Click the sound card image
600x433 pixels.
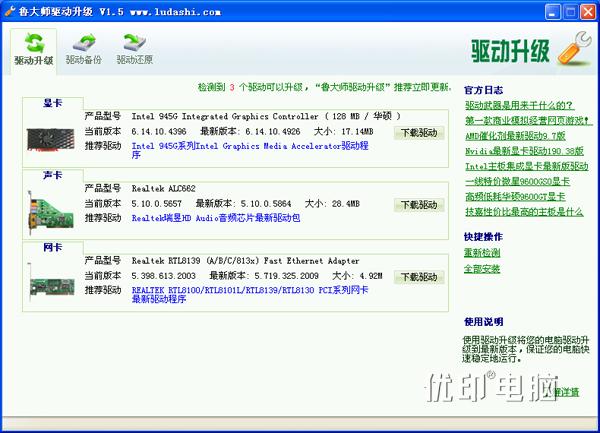pos(51,213)
